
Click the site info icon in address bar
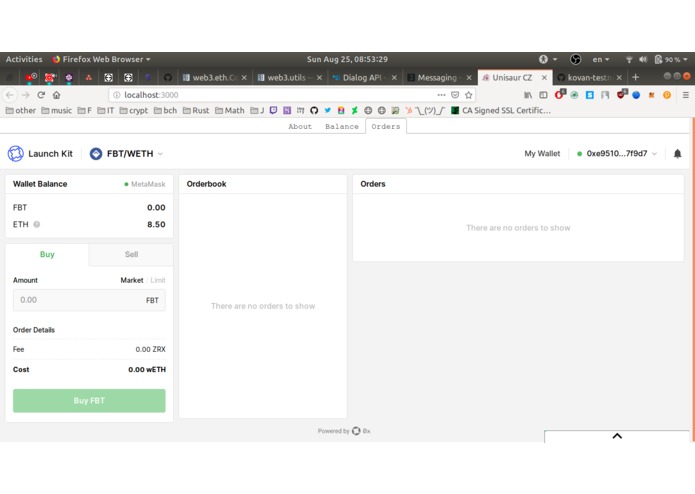coord(117,95)
